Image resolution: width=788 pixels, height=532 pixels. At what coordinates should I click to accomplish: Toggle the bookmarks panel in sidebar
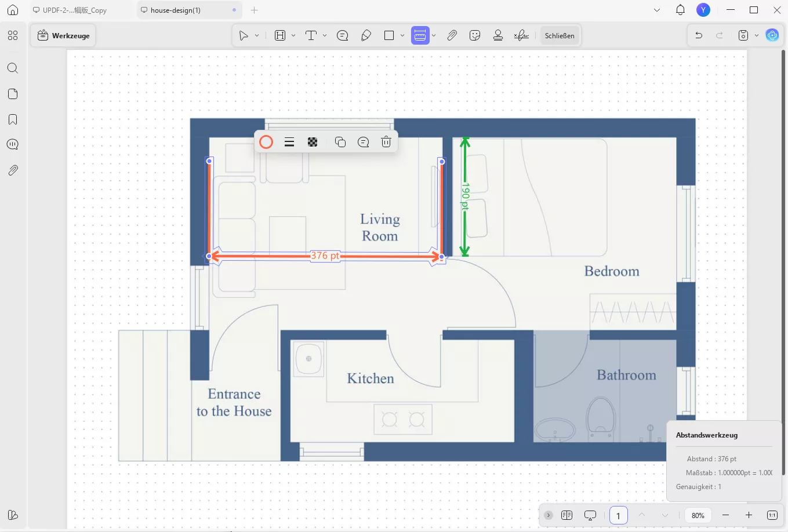click(x=13, y=119)
